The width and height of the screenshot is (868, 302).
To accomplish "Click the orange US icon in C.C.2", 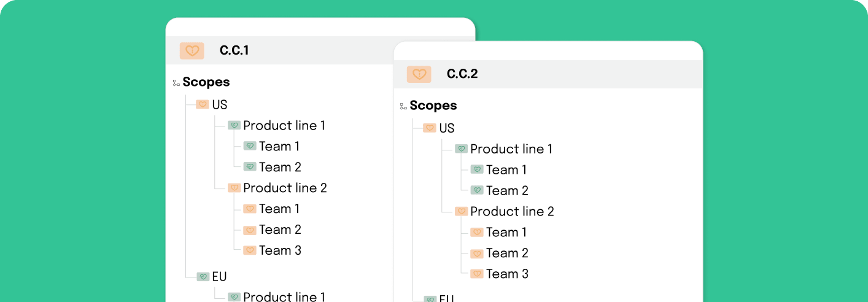I will click(x=430, y=128).
